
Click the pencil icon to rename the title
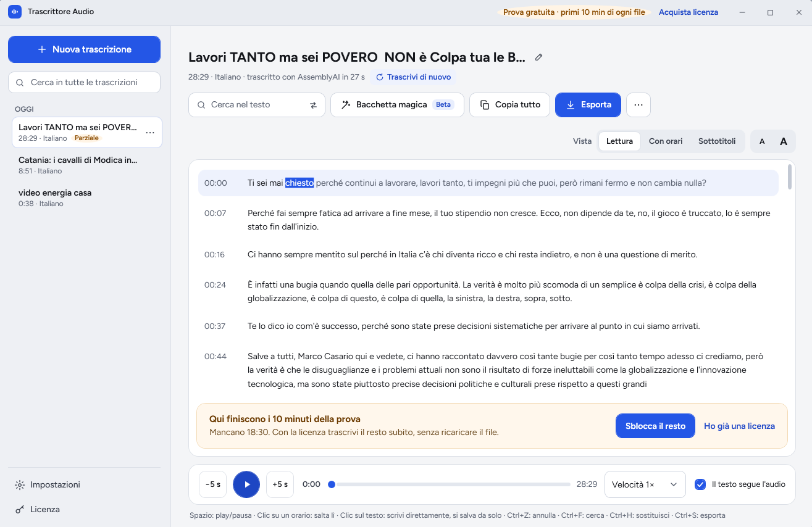click(x=538, y=57)
